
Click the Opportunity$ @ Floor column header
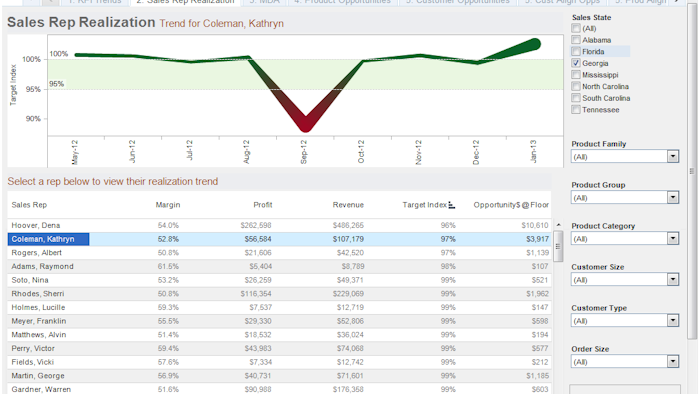(511, 205)
